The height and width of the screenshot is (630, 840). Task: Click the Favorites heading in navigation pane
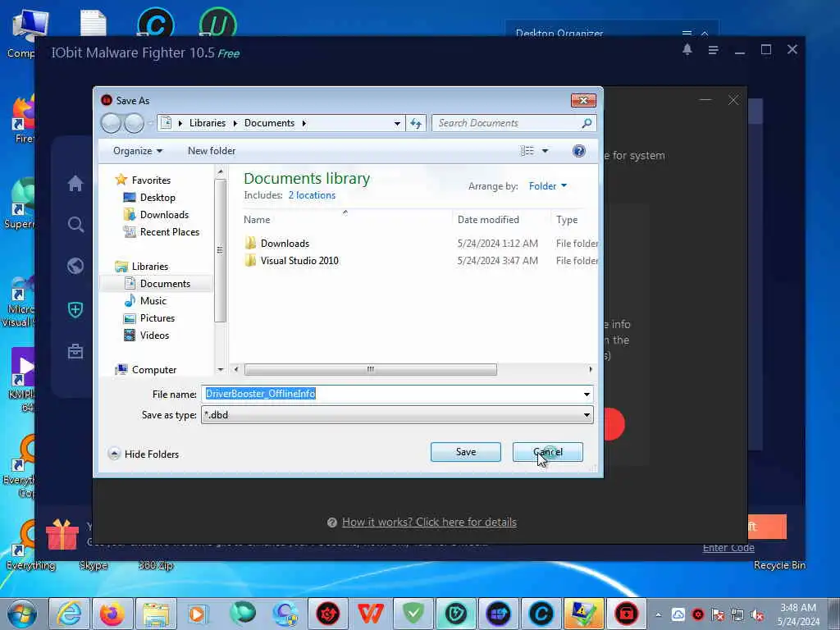[151, 180]
